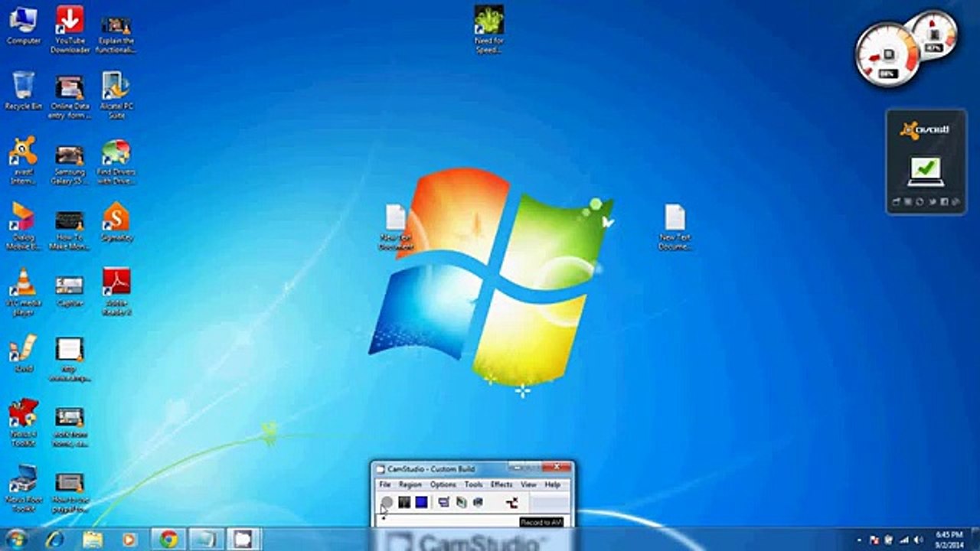Select the Recycle Bin icon
The height and width of the screenshot is (551, 980).
tap(24, 91)
